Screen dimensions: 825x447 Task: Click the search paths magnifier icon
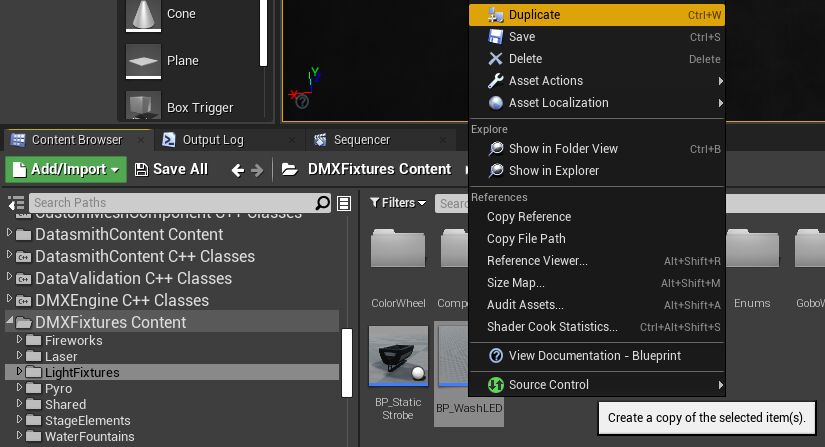pyautogui.click(x=322, y=203)
